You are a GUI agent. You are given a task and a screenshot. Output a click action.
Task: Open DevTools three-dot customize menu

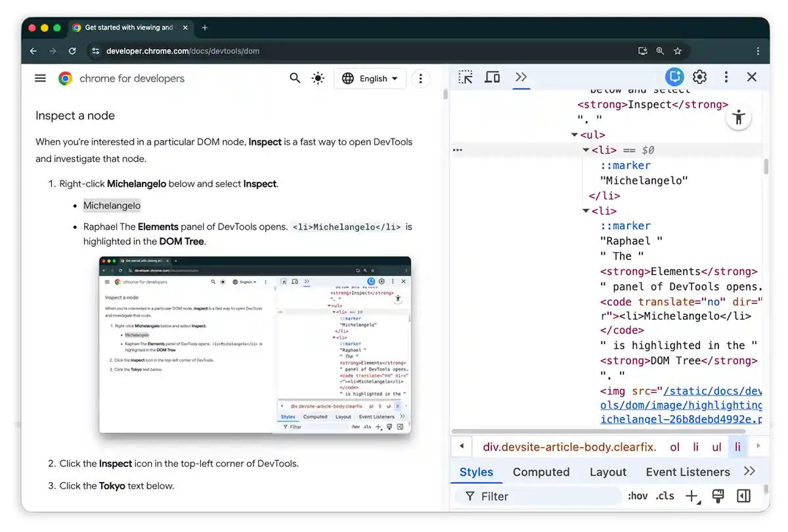point(726,78)
